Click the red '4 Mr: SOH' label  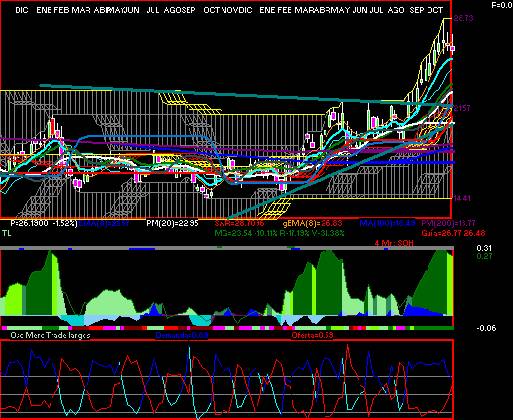pyautogui.click(x=394, y=243)
